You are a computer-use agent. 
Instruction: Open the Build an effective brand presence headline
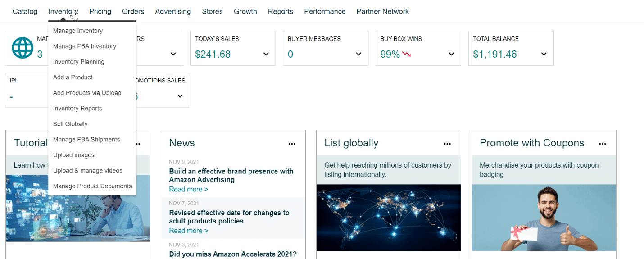[x=231, y=175]
